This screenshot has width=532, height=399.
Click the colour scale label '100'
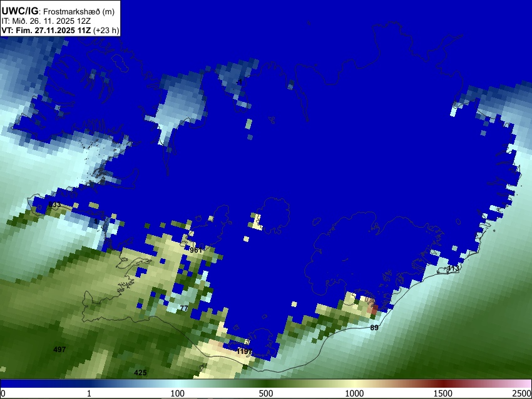[x=177, y=393]
